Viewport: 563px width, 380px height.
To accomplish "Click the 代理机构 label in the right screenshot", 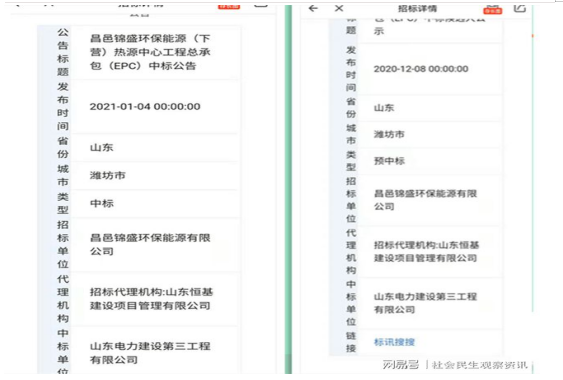I will tap(351, 251).
